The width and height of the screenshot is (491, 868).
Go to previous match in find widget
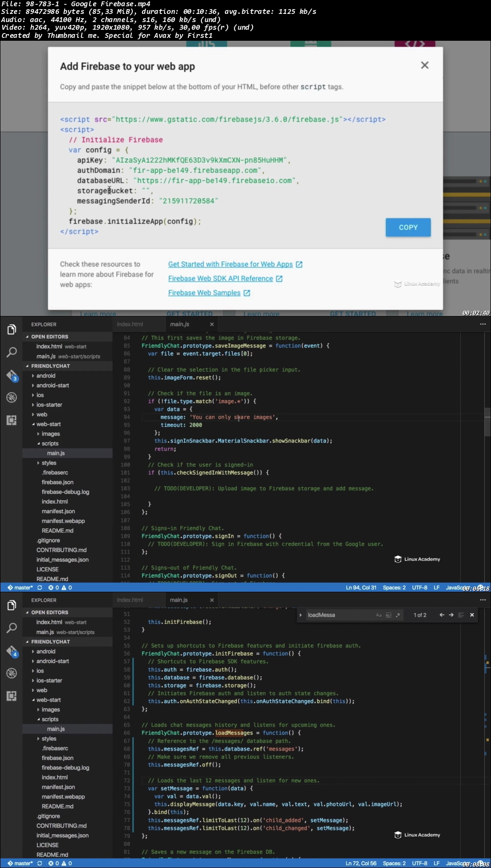(442, 615)
